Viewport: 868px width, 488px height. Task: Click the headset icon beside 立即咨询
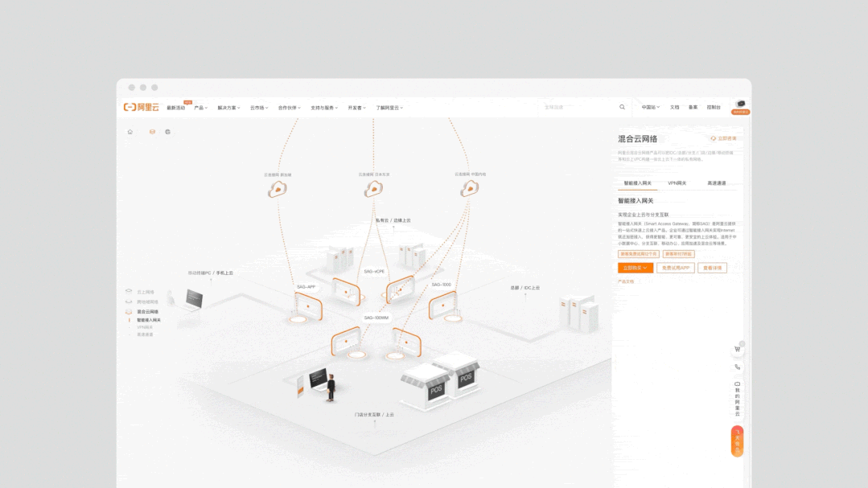713,138
